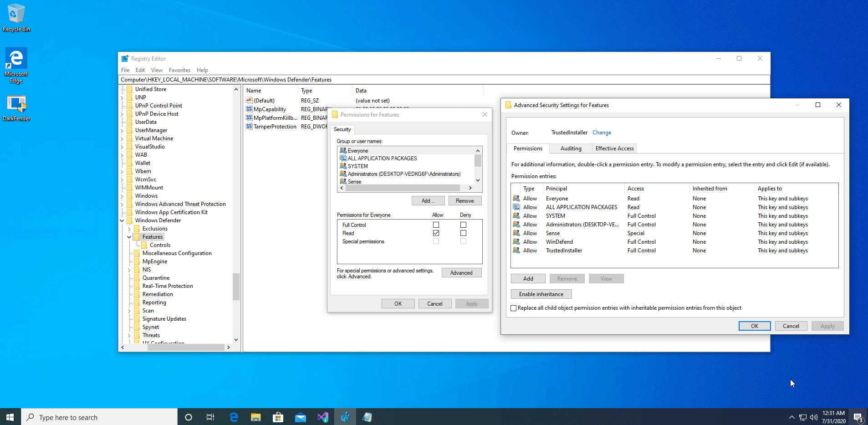Launch Edge from the taskbar
868x425 pixels.
(234, 417)
